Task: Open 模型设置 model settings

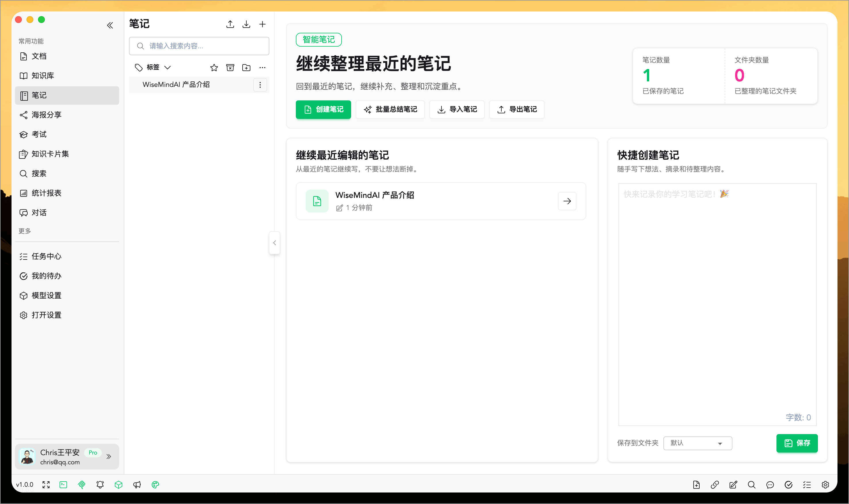Action: point(46,295)
